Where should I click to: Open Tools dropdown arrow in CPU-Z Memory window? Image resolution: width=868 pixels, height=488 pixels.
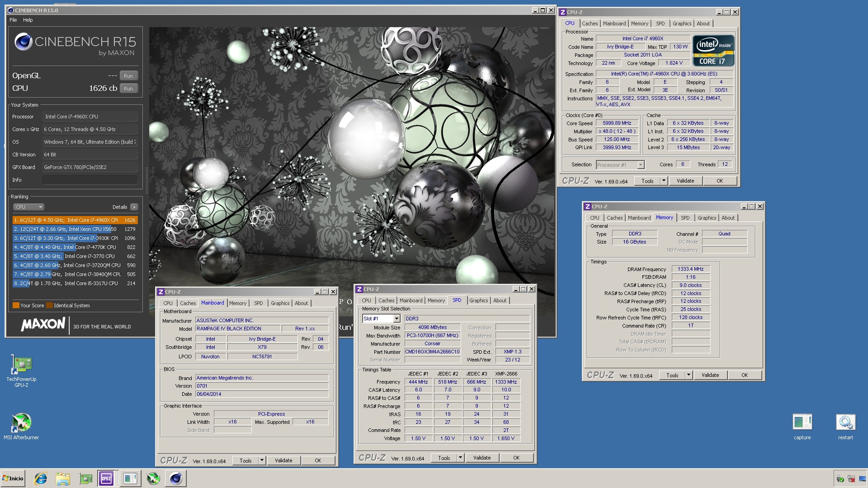(x=689, y=375)
